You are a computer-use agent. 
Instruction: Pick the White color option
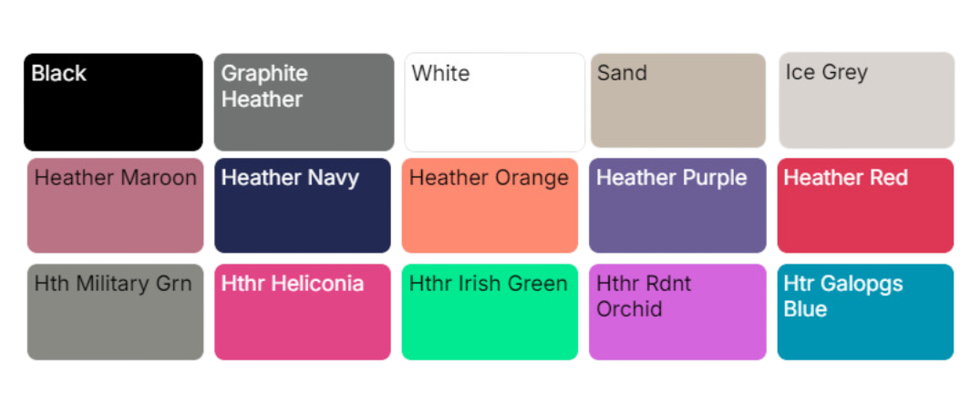click(494, 102)
